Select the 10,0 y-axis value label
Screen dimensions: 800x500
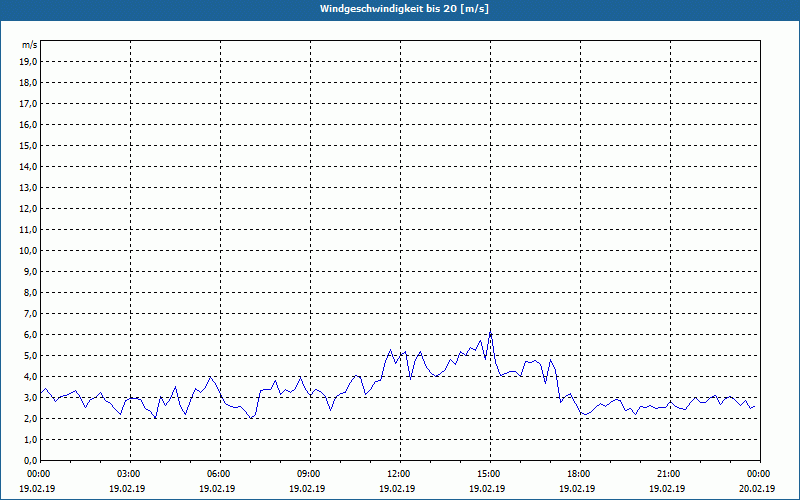[28, 250]
